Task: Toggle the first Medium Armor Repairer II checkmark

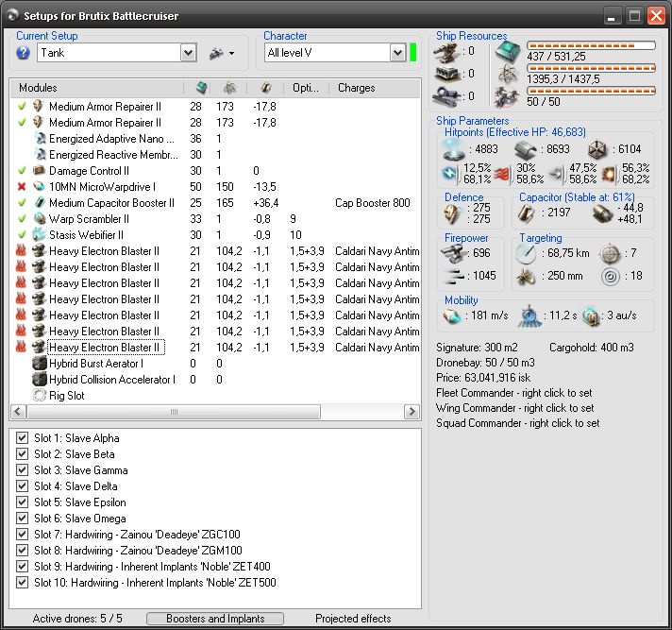Action: point(22,107)
